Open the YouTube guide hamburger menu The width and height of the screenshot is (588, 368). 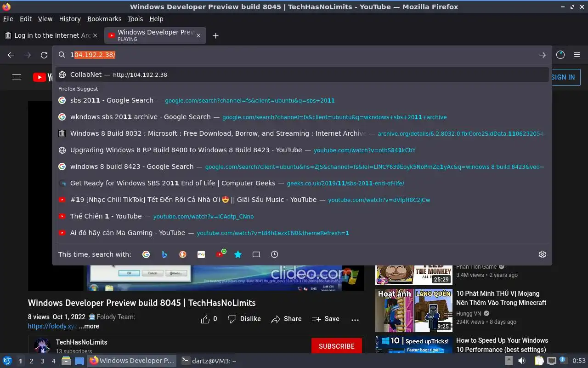[17, 77]
